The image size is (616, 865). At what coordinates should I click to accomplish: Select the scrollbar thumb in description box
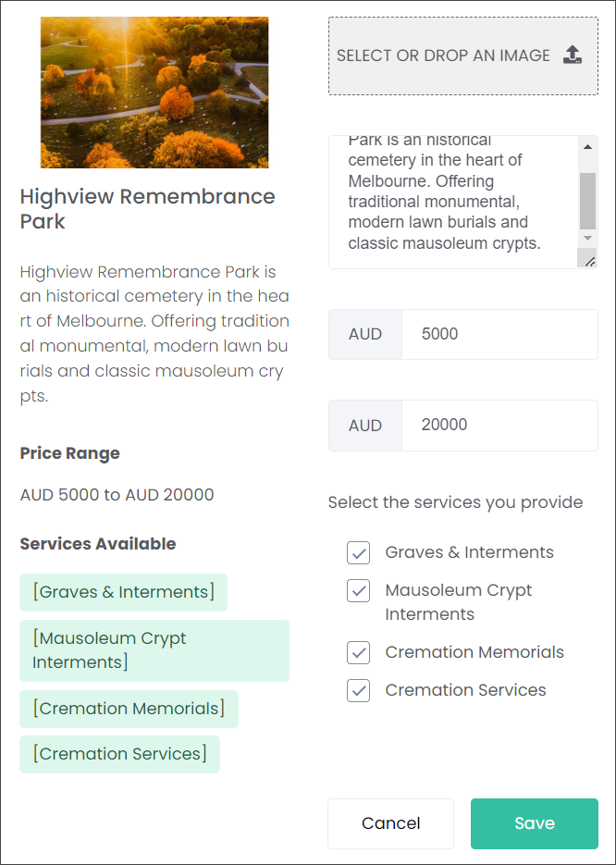(587, 201)
